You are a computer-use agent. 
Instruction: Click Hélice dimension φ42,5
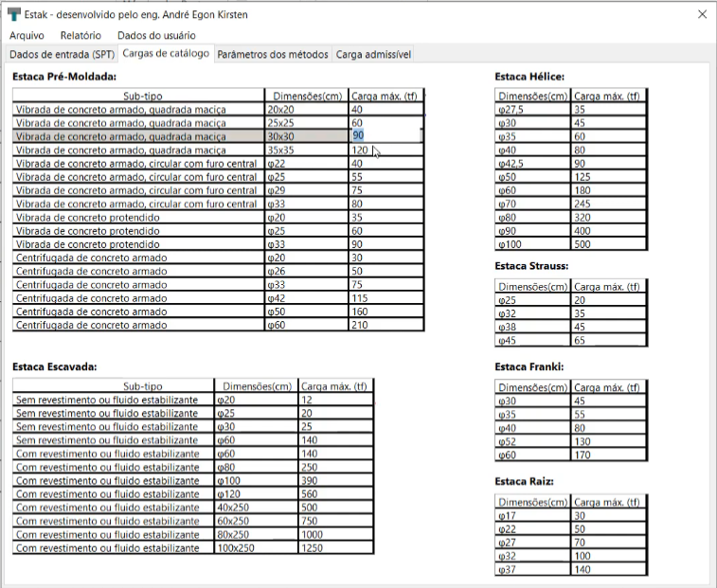click(532, 163)
